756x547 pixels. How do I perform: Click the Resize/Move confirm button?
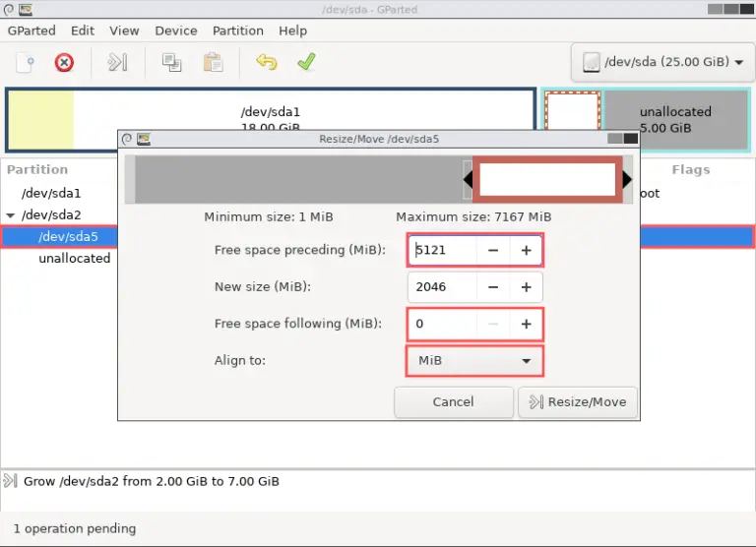click(x=578, y=402)
